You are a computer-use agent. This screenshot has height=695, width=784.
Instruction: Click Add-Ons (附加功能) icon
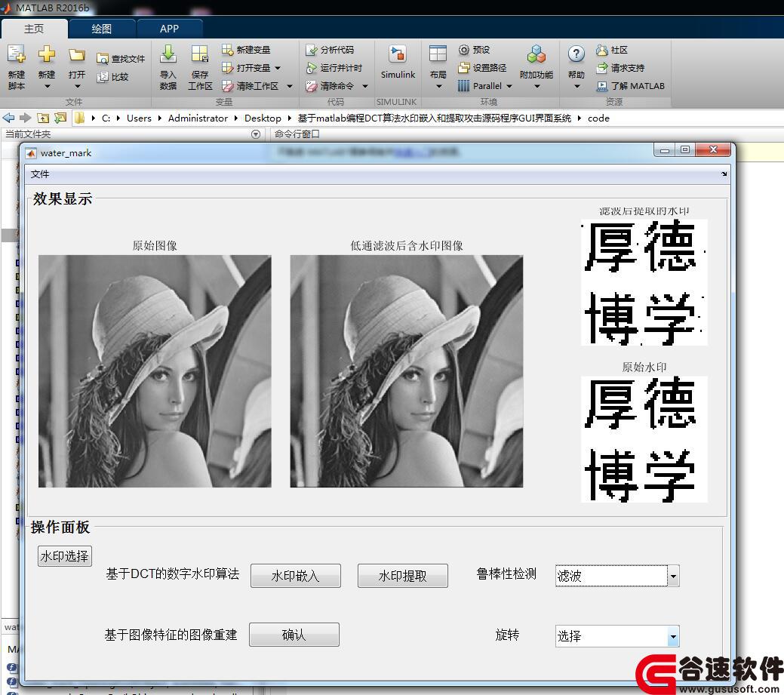[537, 54]
